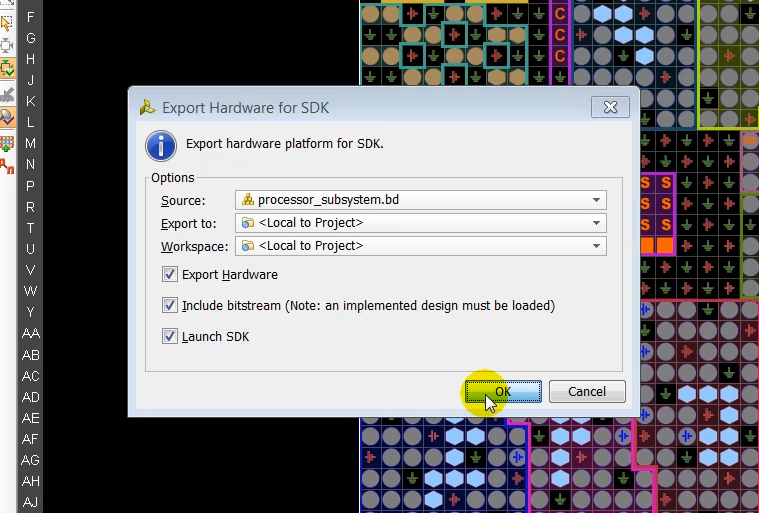Click the 'Options' group label
Screen dimensions: 759x513
(173, 178)
